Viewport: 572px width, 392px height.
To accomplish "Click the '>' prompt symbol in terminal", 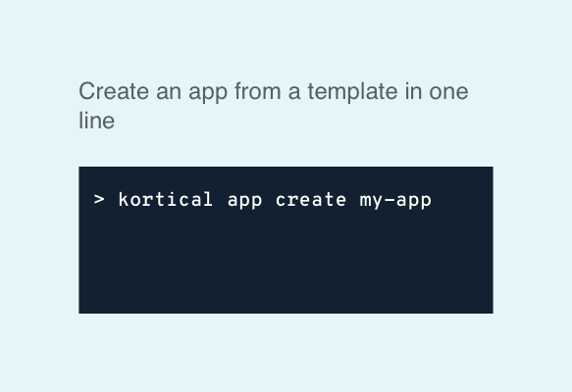I will point(99,200).
